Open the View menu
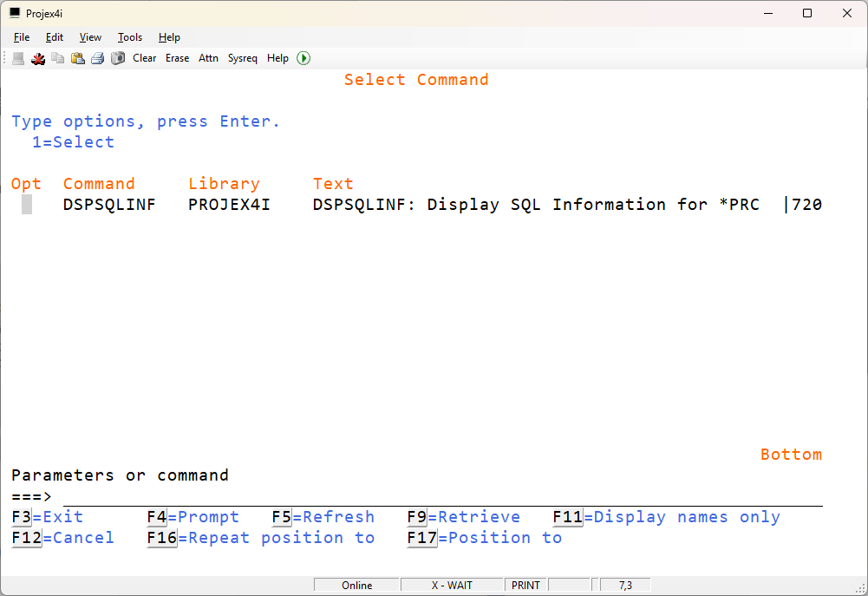The width and height of the screenshot is (868, 596). point(90,37)
